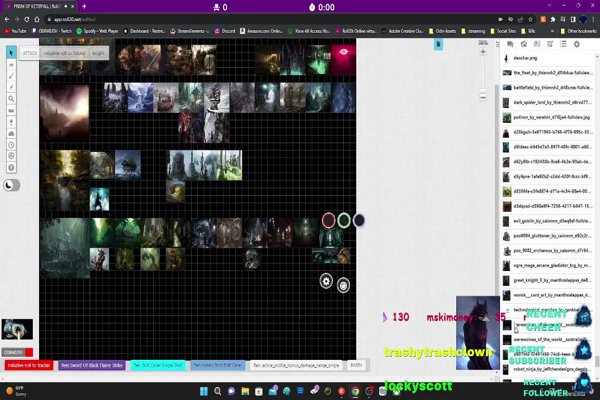This screenshot has width=600, height=400.
Task: Open the Discord bookmark
Action: (225, 31)
